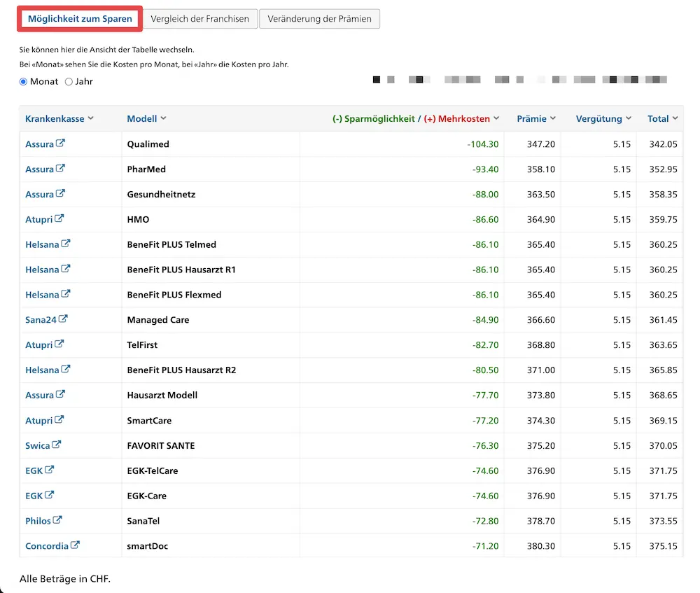Click the model name PharMed

(146, 169)
